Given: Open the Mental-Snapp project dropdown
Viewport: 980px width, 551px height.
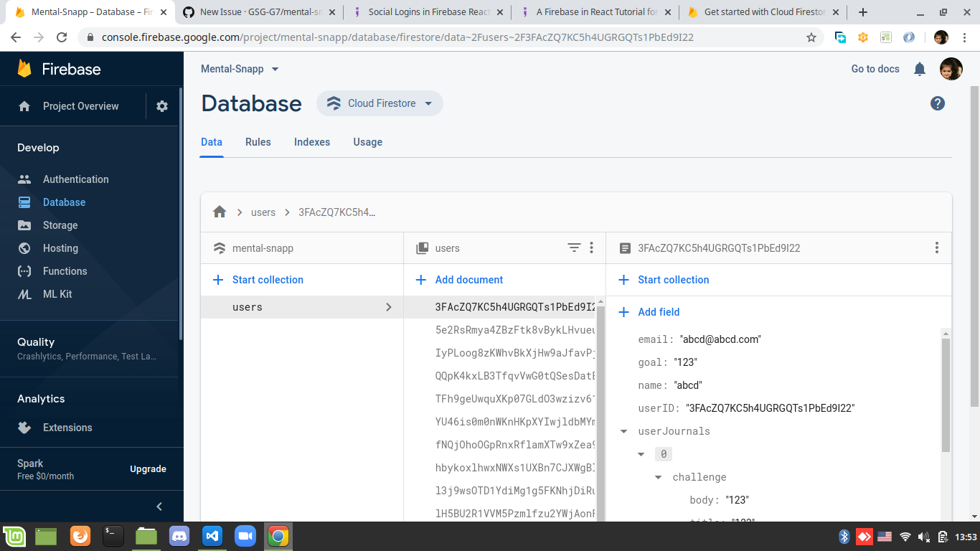Looking at the screenshot, I should click(240, 68).
